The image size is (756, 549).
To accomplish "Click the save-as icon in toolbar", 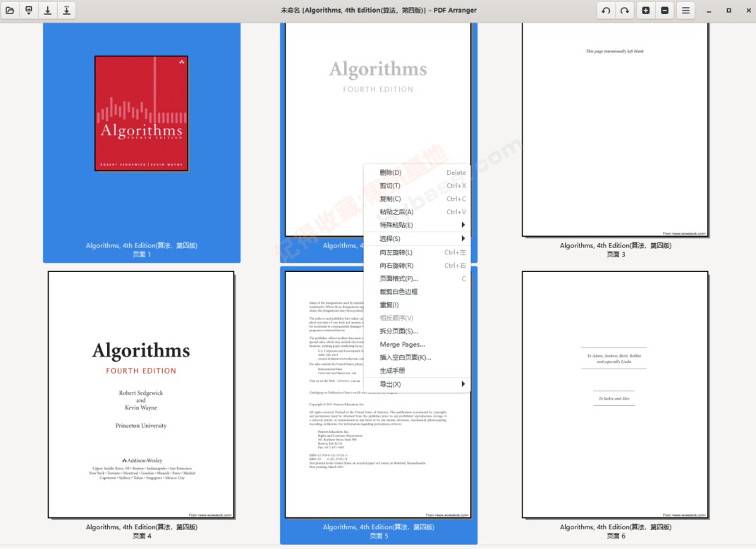I will coord(66,10).
